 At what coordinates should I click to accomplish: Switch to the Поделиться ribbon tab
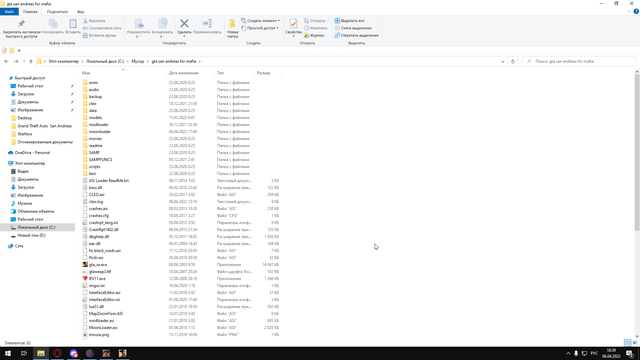coord(57,11)
